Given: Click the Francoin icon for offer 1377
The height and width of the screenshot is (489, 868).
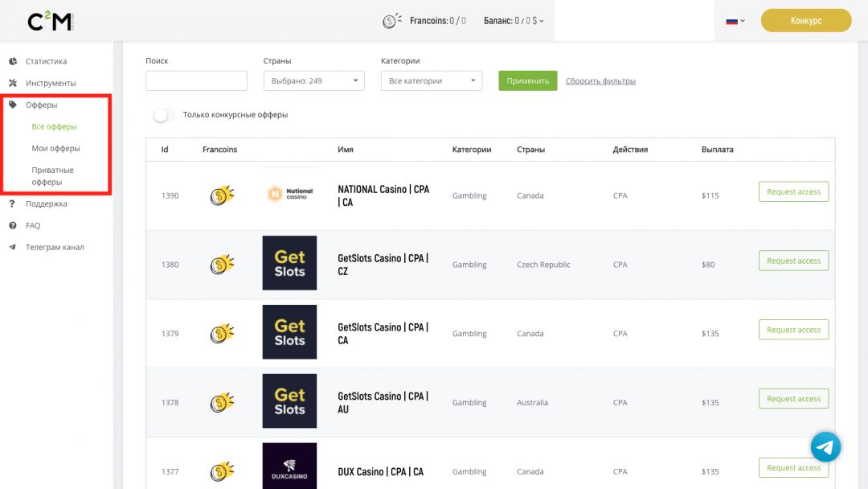Looking at the screenshot, I should tap(222, 471).
